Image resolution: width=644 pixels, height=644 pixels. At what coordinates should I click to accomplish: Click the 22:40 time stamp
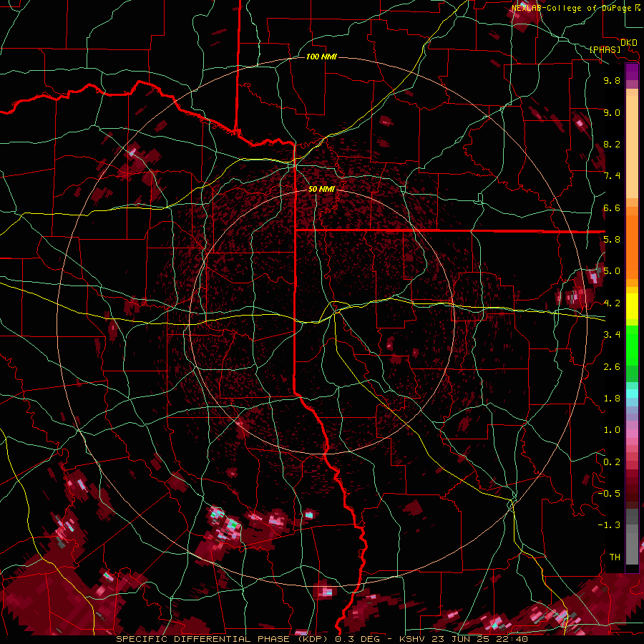coord(511,639)
